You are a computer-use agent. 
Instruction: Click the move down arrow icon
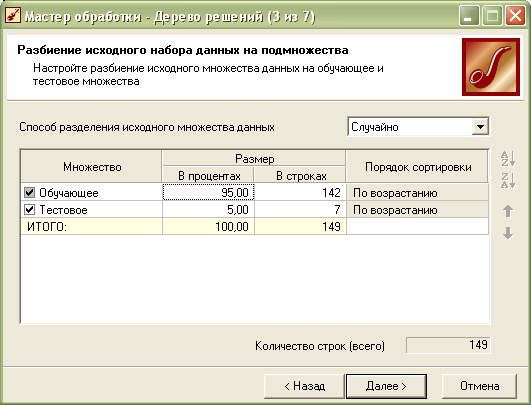508,233
